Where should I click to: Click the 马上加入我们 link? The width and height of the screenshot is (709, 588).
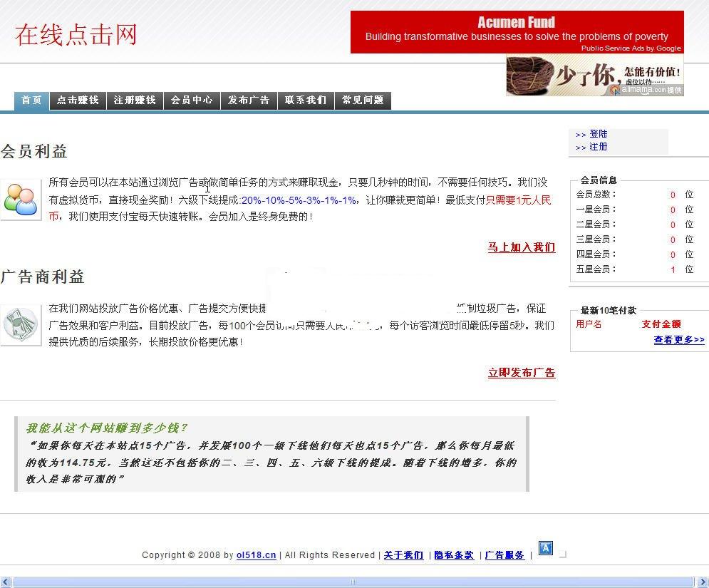(521, 247)
